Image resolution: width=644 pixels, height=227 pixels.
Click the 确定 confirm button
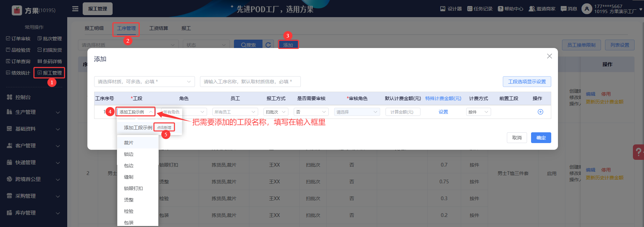(x=541, y=138)
